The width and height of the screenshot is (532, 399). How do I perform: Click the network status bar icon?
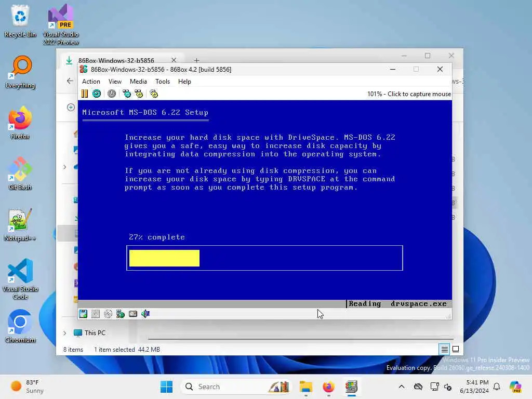(121, 314)
